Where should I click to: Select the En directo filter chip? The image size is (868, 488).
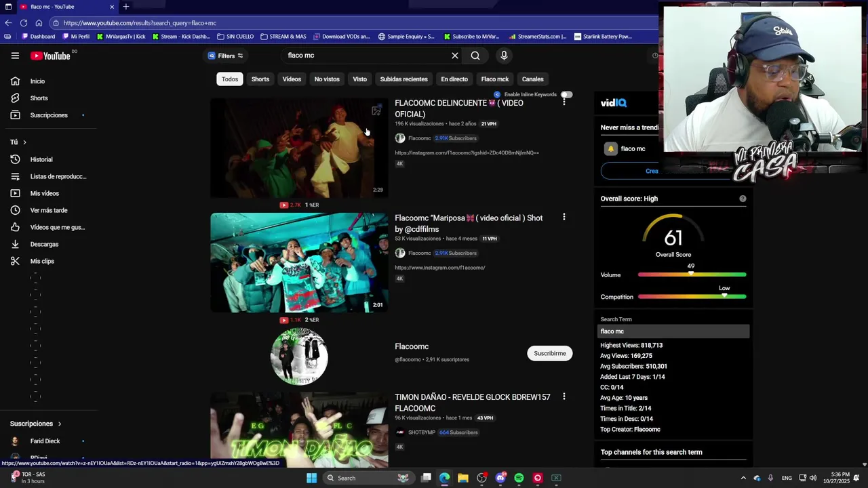[454, 79]
